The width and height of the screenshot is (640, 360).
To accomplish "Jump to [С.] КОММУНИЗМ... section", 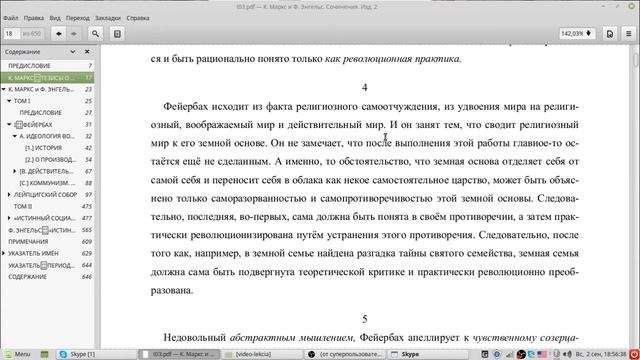I will click(47, 183).
